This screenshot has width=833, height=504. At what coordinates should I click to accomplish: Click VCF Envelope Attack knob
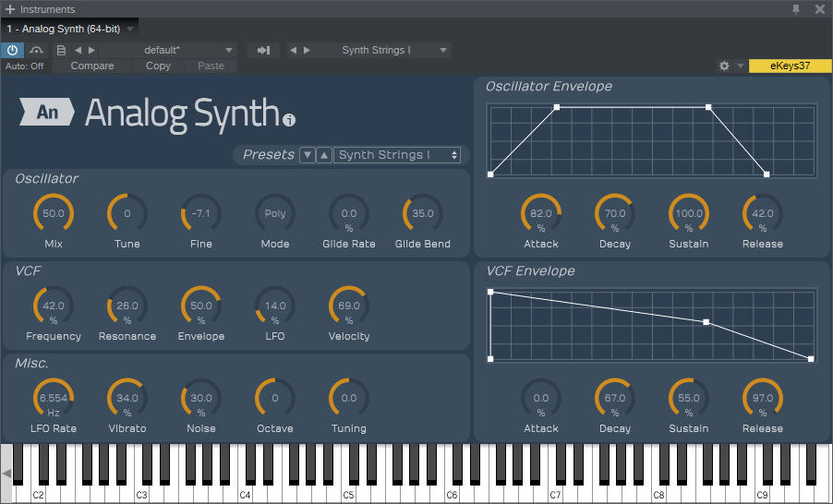[x=541, y=398]
